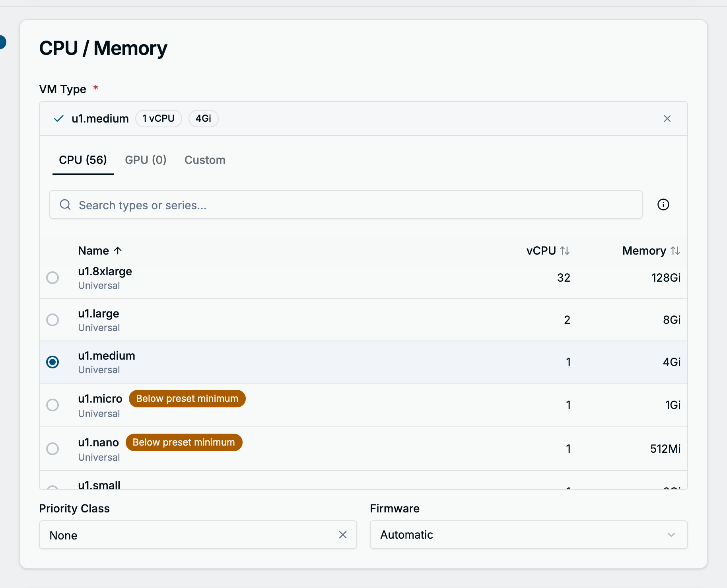The height and width of the screenshot is (588, 727).
Task: Click the search magnifier icon
Action: point(65,204)
